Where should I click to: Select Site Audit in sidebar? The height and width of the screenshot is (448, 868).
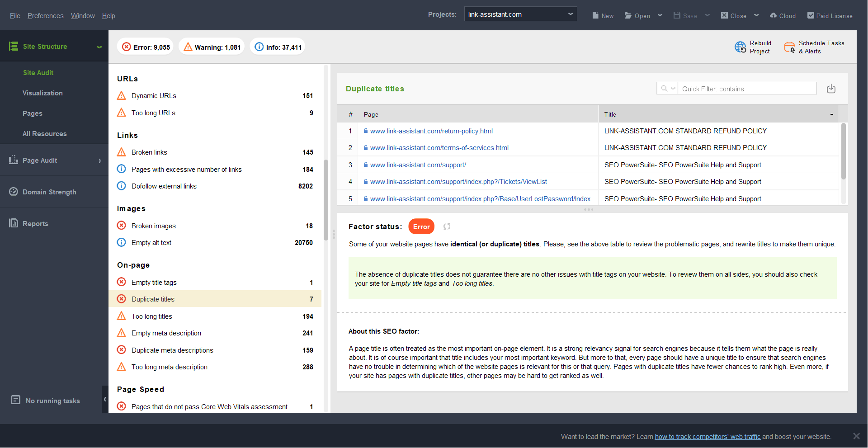tap(38, 72)
